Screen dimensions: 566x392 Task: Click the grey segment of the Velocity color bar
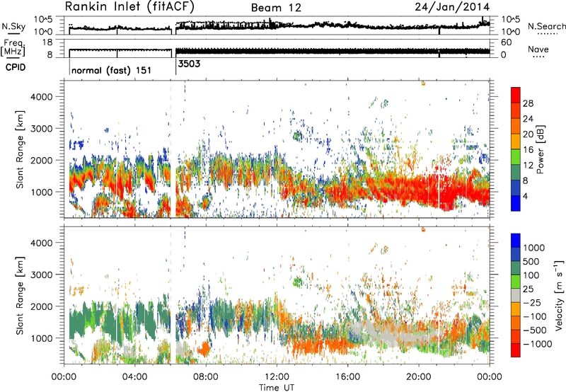coord(516,296)
